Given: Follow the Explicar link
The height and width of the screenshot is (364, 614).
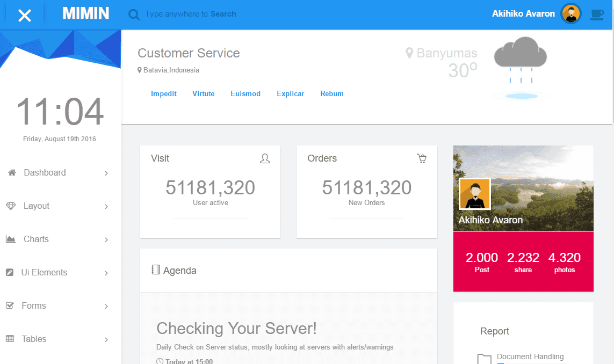Looking at the screenshot, I should 290,93.
